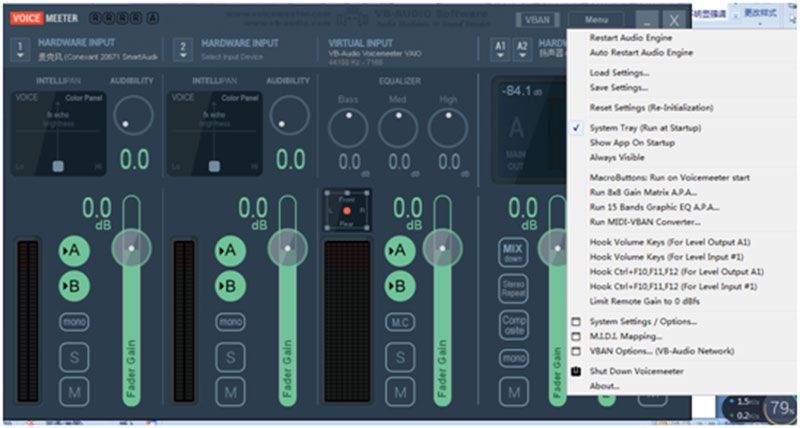Toggle B bus routing on Hardware Input 1

(74, 286)
